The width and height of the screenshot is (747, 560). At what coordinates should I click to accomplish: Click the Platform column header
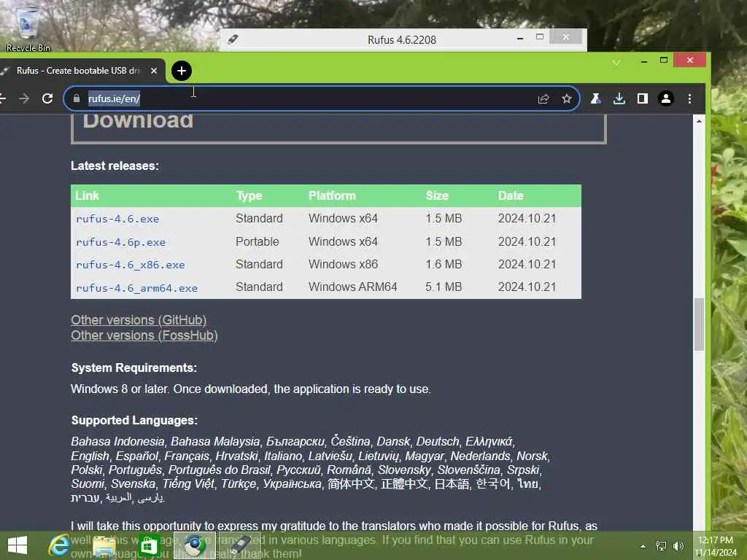[x=332, y=195]
